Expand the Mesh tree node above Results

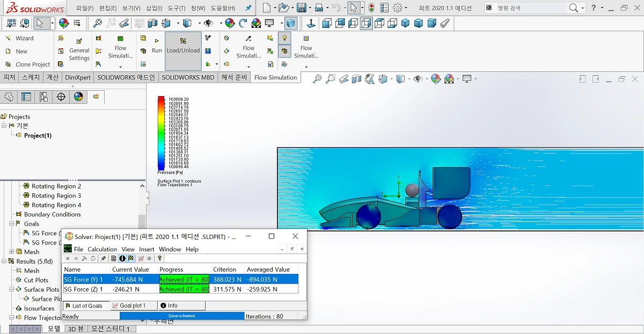(12, 252)
